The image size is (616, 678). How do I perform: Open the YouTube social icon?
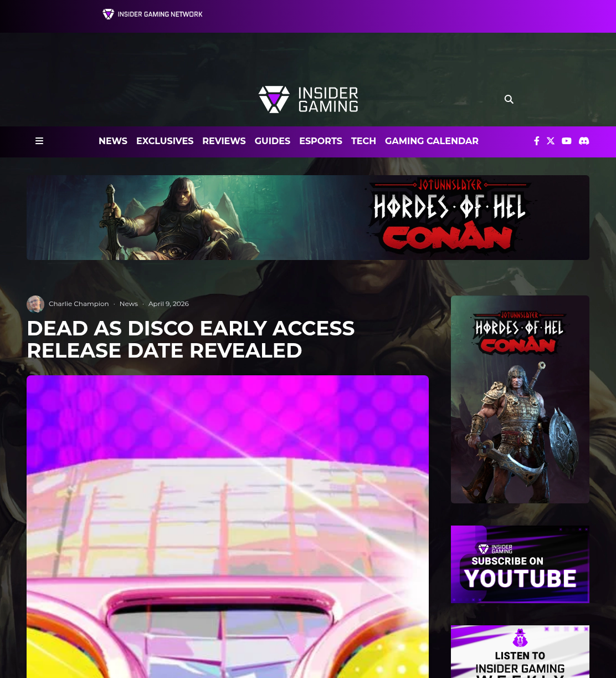[x=566, y=141]
